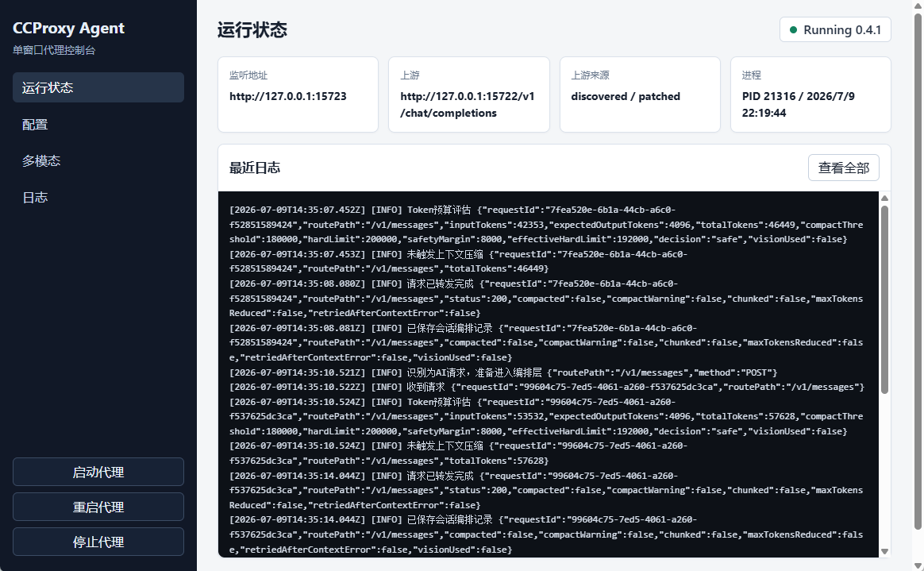Click the 14:35:07.452Z Token预算评估 log entry

click(x=546, y=225)
